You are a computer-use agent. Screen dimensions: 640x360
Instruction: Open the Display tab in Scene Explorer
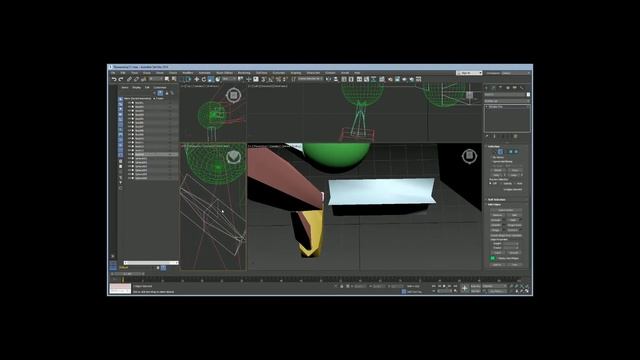137,87
